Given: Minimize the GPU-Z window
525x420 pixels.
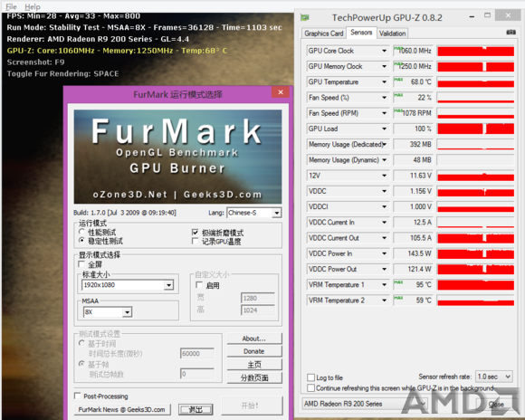Looking at the screenshot, I should (x=472, y=16).
